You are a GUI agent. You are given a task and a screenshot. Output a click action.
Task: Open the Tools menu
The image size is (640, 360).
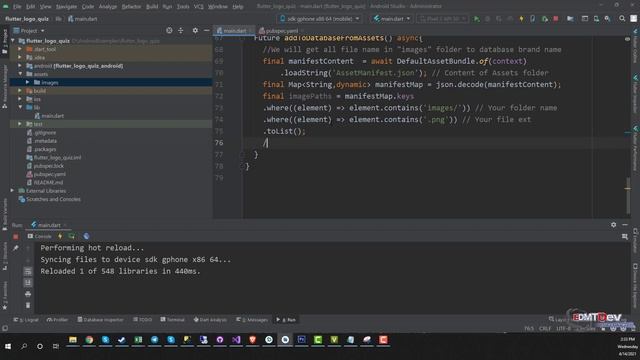(x=183, y=7)
